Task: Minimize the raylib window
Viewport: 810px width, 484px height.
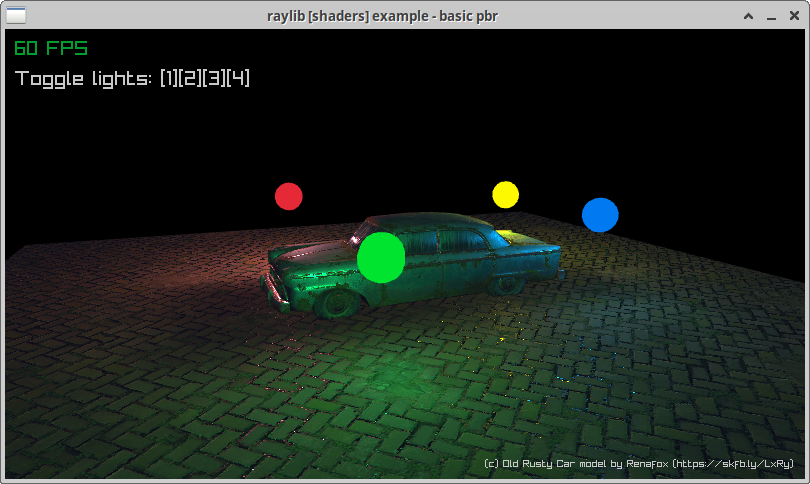Action: [x=771, y=17]
